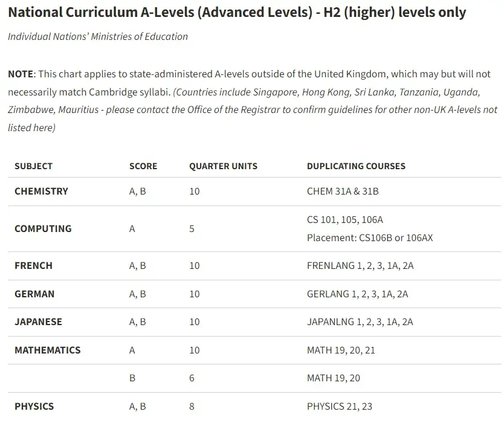Click the DUPLICATING COURSES column header
Screen dimensions: 504x423
356,166
